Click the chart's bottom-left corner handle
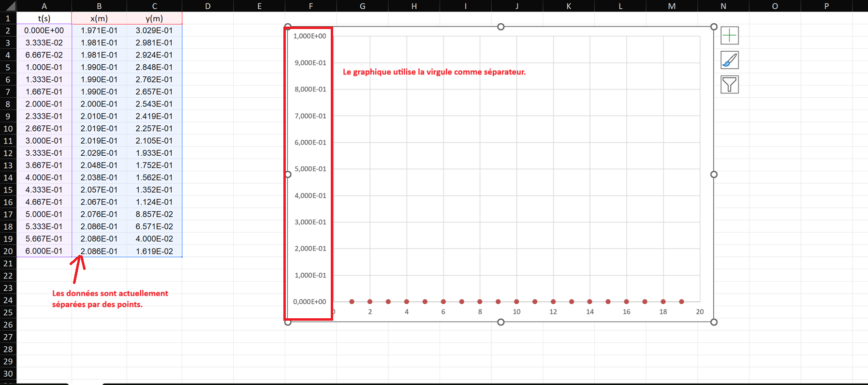The image size is (868, 385). click(288, 322)
